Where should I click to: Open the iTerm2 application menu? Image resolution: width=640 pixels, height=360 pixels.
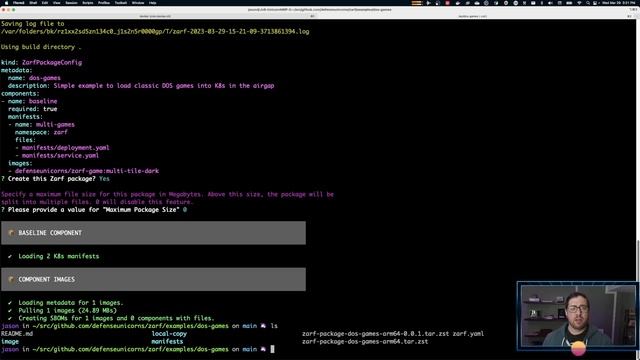click(18, 3)
